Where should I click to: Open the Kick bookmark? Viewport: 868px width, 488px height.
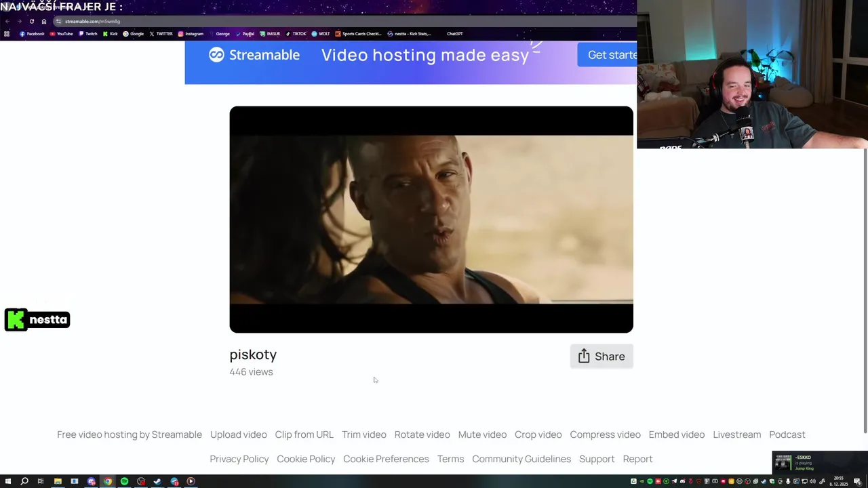coord(110,34)
